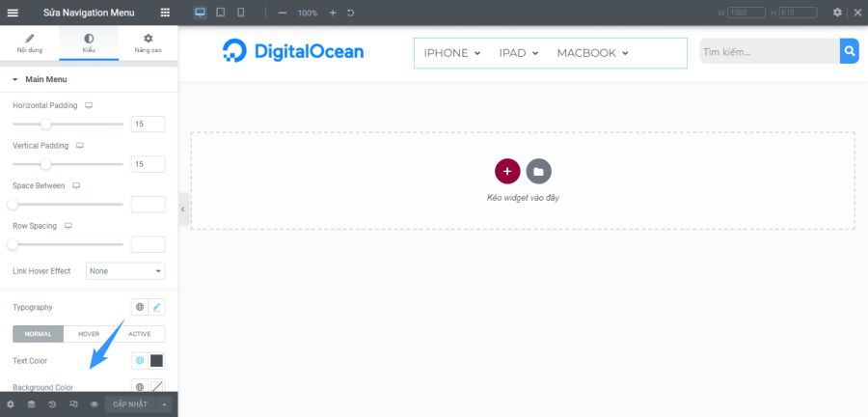The image size is (868, 417).
Task: Toggle Space Between responsive device icon
Action: tap(76, 186)
